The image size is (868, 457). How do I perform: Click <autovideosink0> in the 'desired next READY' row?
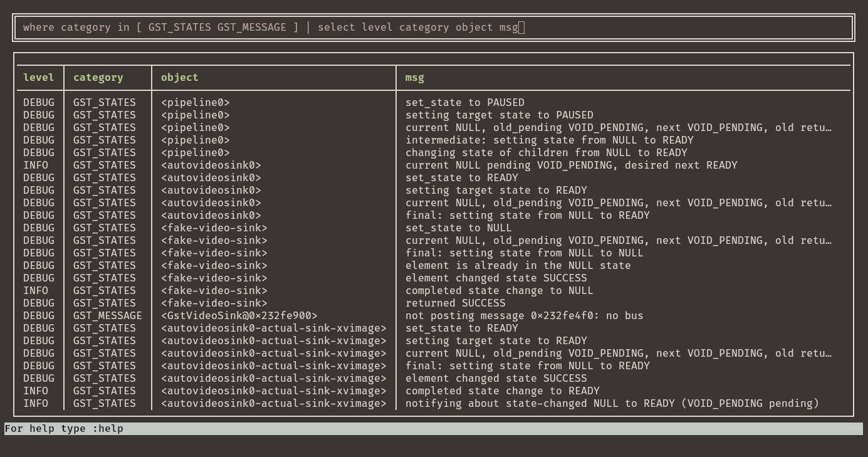pyautogui.click(x=211, y=165)
